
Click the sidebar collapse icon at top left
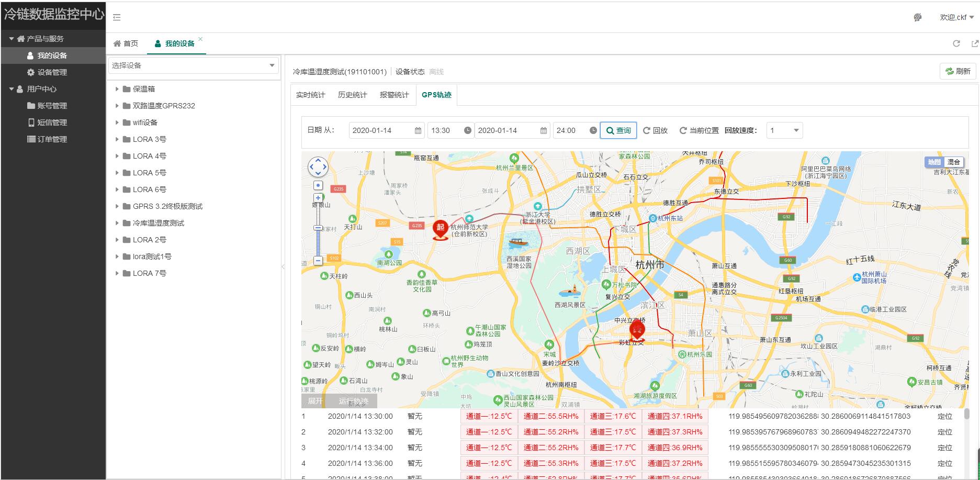(x=117, y=17)
